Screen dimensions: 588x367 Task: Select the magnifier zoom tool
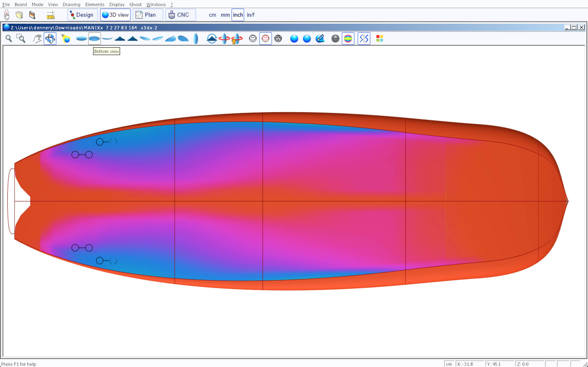coord(9,39)
